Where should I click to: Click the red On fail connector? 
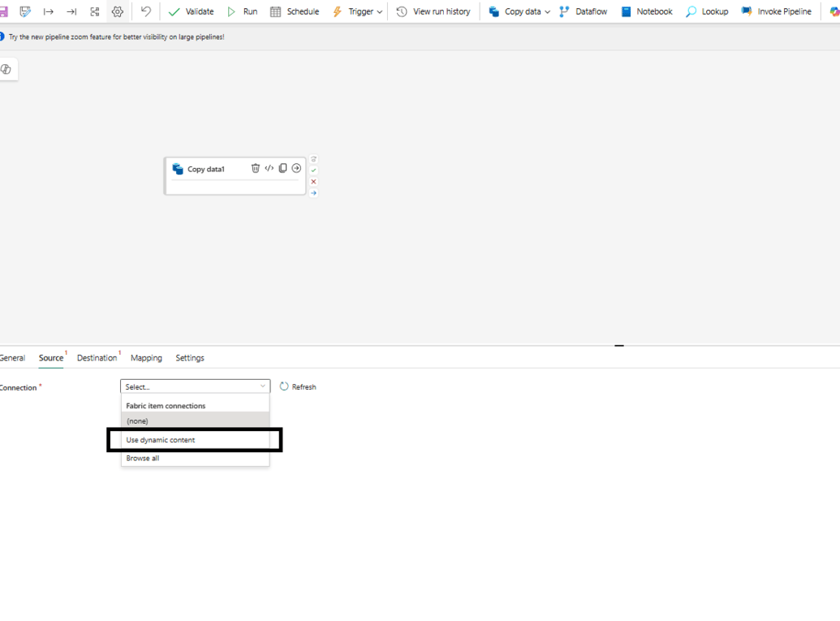click(x=314, y=182)
